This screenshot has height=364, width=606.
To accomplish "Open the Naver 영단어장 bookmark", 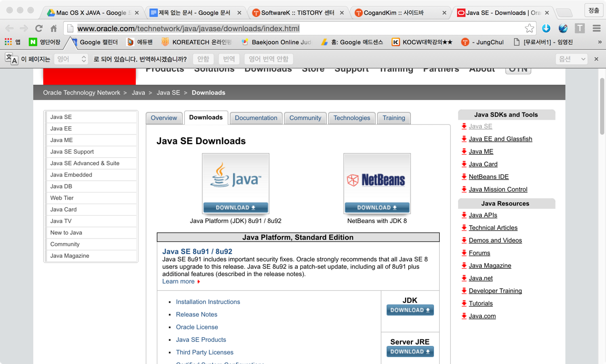I will tap(45, 42).
